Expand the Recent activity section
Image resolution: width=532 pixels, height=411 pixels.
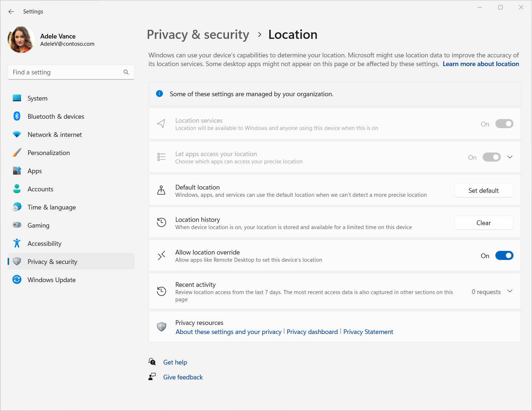click(510, 291)
